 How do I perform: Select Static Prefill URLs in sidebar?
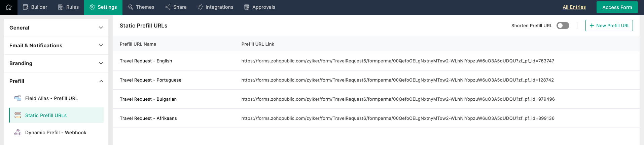(46, 115)
